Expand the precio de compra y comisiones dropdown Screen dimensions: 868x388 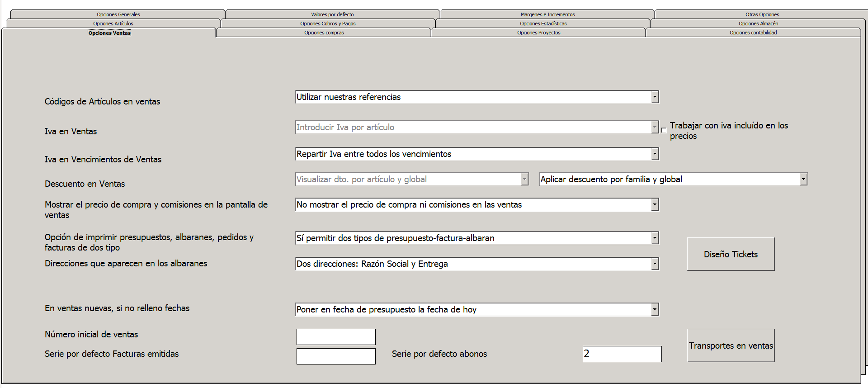click(655, 205)
